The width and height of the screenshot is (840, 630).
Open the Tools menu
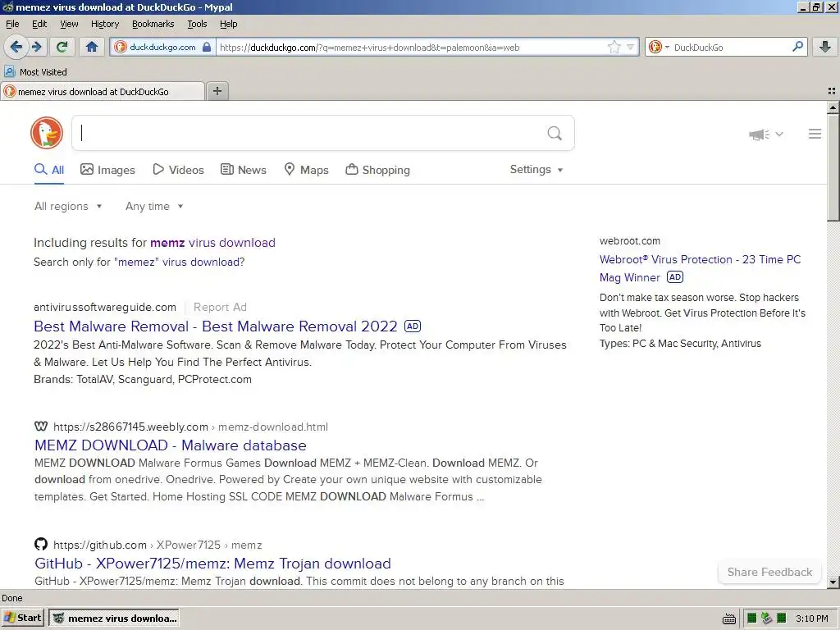click(x=197, y=24)
